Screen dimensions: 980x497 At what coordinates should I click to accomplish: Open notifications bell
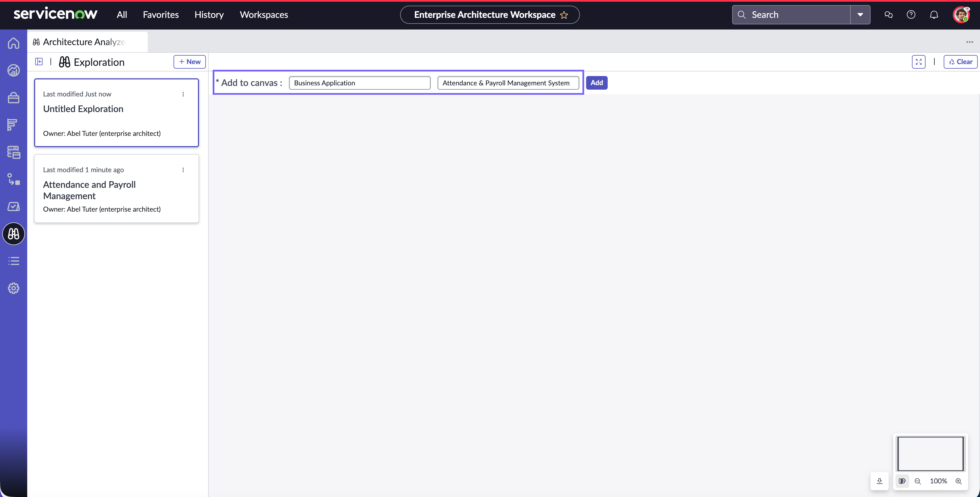pyautogui.click(x=934, y=15)
